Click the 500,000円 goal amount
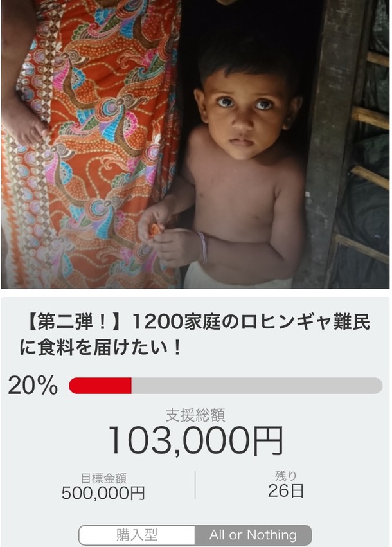 103,493
